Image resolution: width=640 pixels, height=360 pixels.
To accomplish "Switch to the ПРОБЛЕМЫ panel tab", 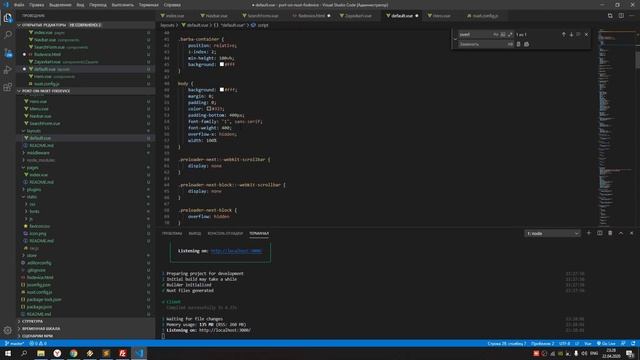I will point(172,233).
